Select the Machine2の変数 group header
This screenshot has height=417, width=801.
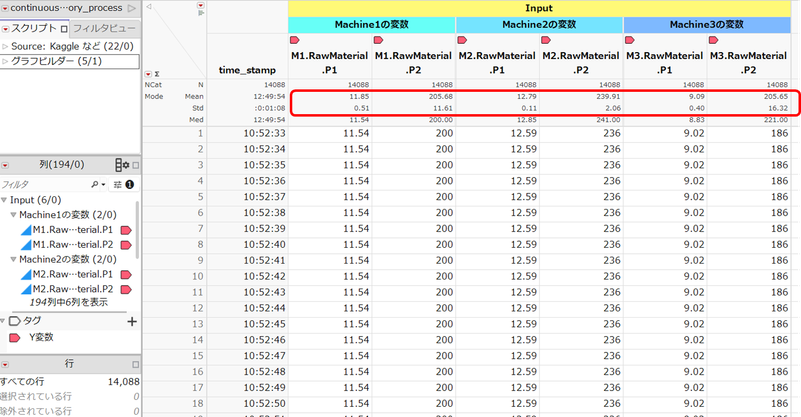(x=539, y=25)
